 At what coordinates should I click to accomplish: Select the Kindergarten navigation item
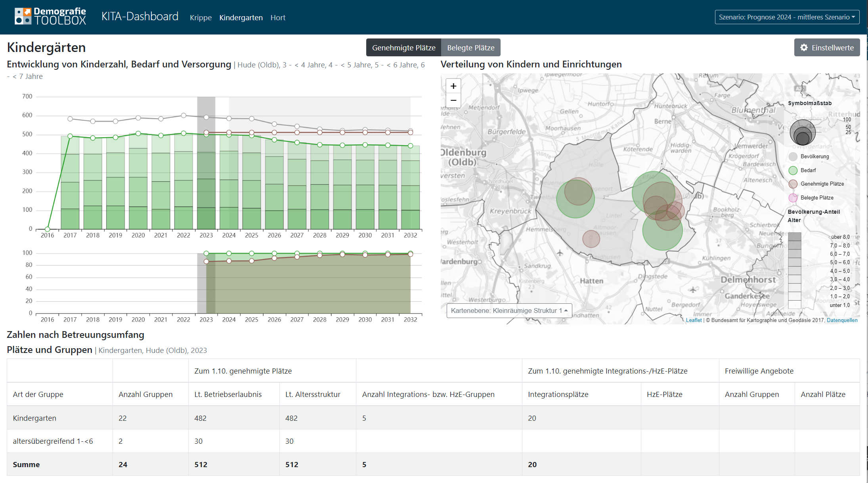[x=241, y=17]
